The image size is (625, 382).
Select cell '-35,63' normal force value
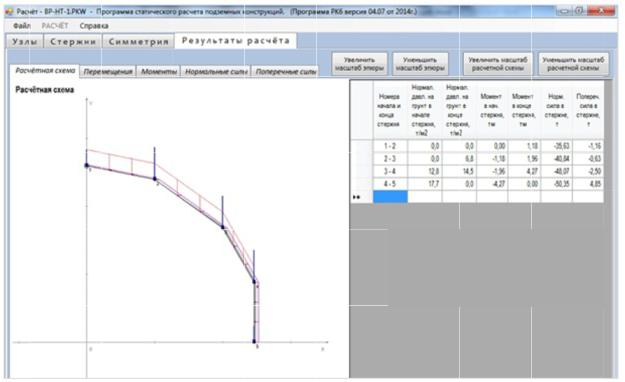coord(556,146)
